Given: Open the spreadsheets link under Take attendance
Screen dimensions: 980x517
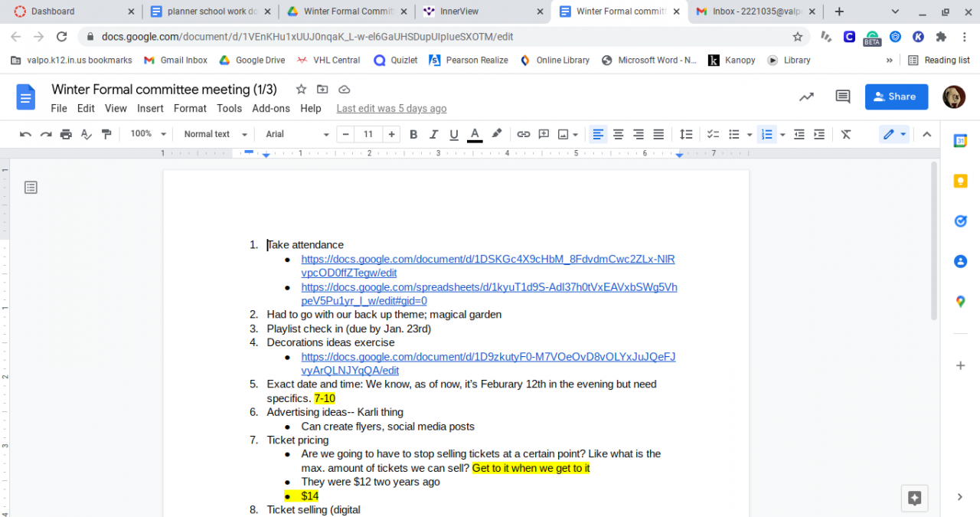Looking at the screenshot, I should (489, 294).
